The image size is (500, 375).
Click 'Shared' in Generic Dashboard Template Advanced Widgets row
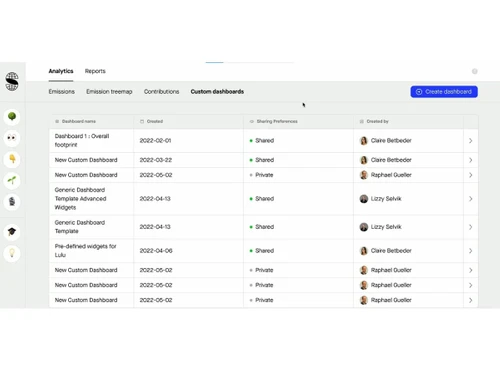coord(265,199)
